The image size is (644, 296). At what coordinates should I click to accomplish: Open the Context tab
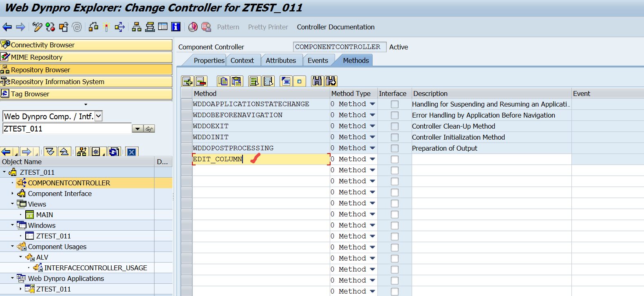pyautogui.click(x=242, y=60)
